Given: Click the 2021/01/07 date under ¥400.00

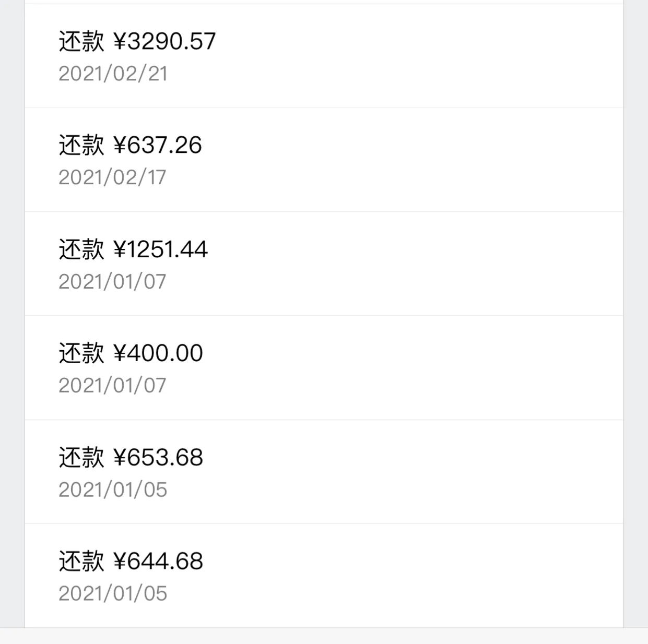Looking at the screenshot, I should click(112, 386).
